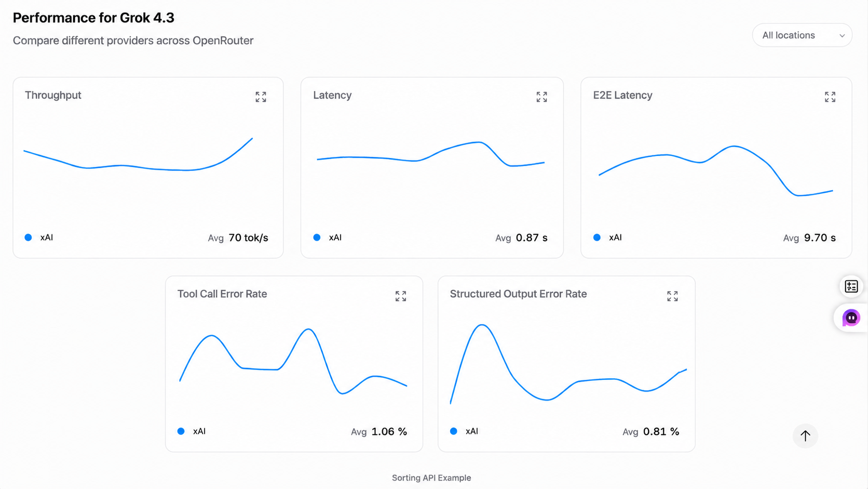This screenshot has width=868, height=489.
Task: Click the Sorting API Example text
Action: point(431,478)
